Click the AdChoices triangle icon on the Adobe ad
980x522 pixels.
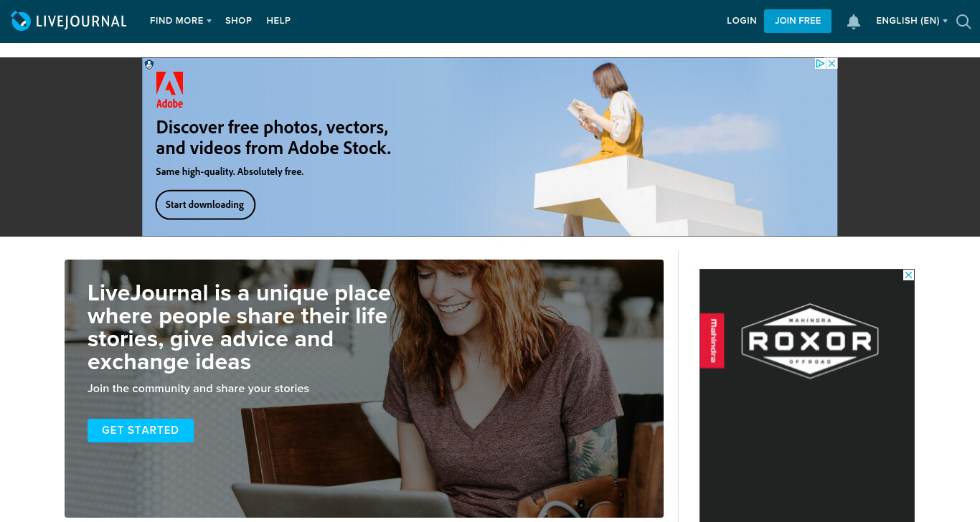(820, 64)
